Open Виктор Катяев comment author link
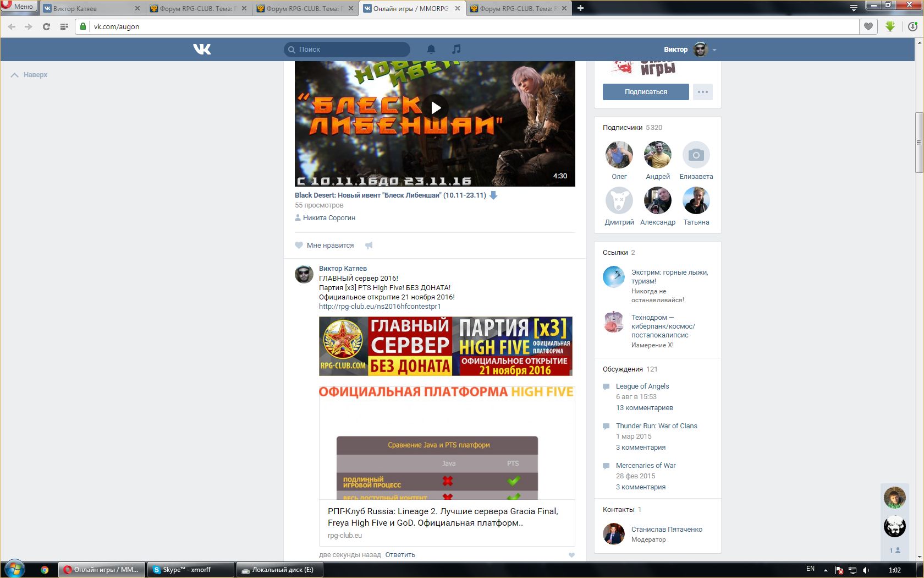924x578 pixels. click(x=343, y=269)
